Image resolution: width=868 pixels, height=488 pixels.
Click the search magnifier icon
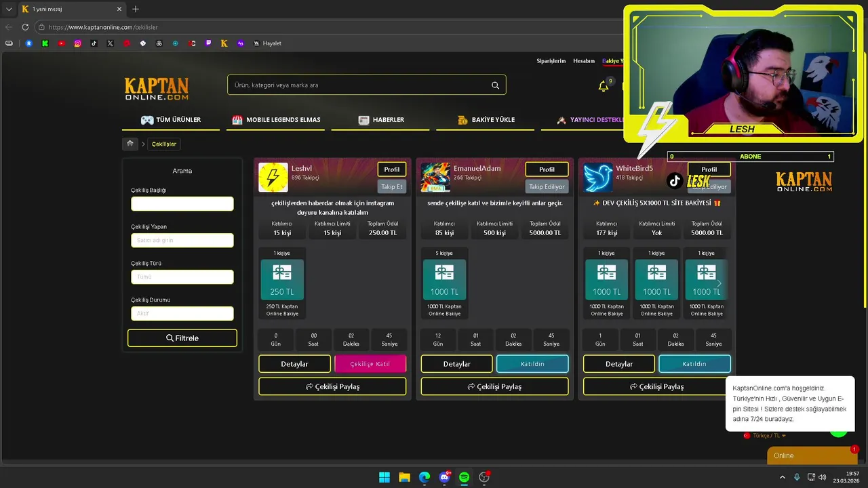(x=495, y=85)
